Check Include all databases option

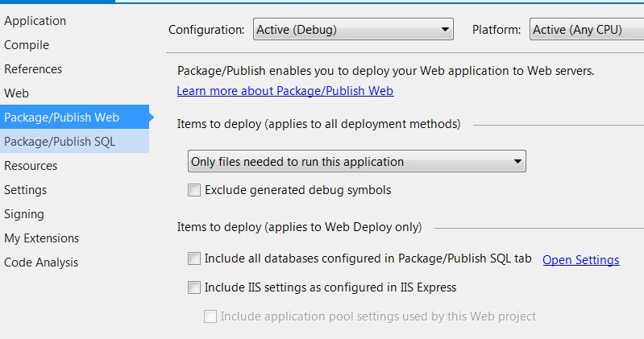pos(194,259)
